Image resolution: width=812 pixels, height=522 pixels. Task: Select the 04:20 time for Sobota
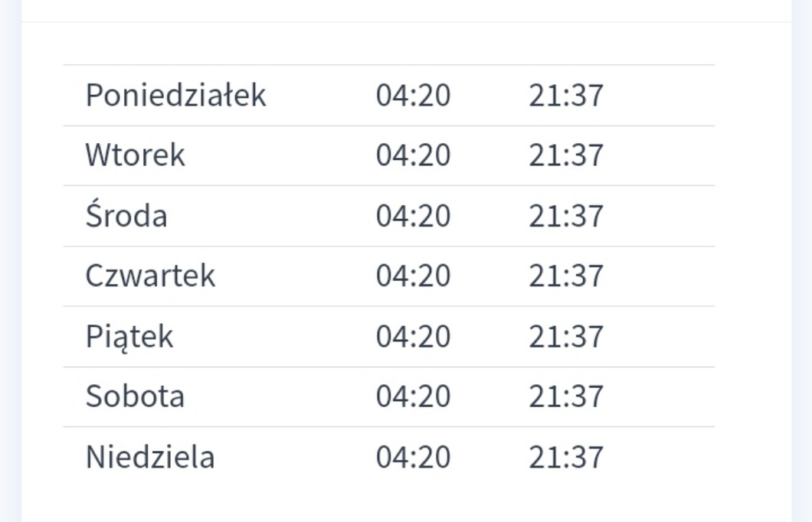tap(413, 396)
